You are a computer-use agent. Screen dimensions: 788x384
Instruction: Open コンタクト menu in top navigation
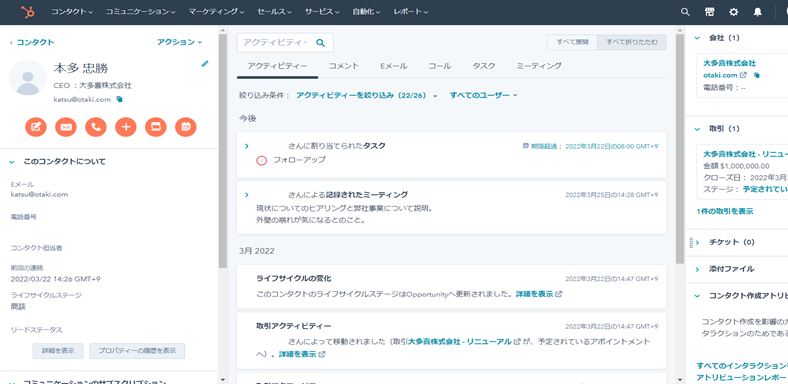(x=72, y=12)
